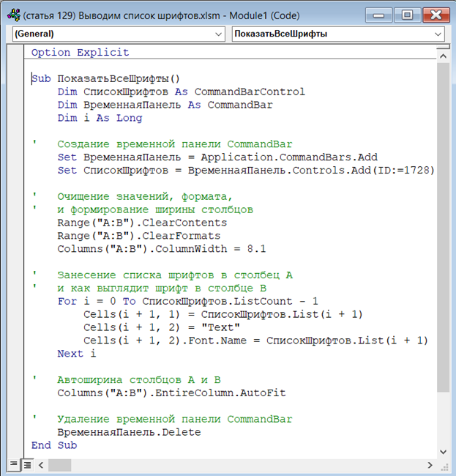
Task: Click the Option Explicit line
Action: click(x=80, y=52)
